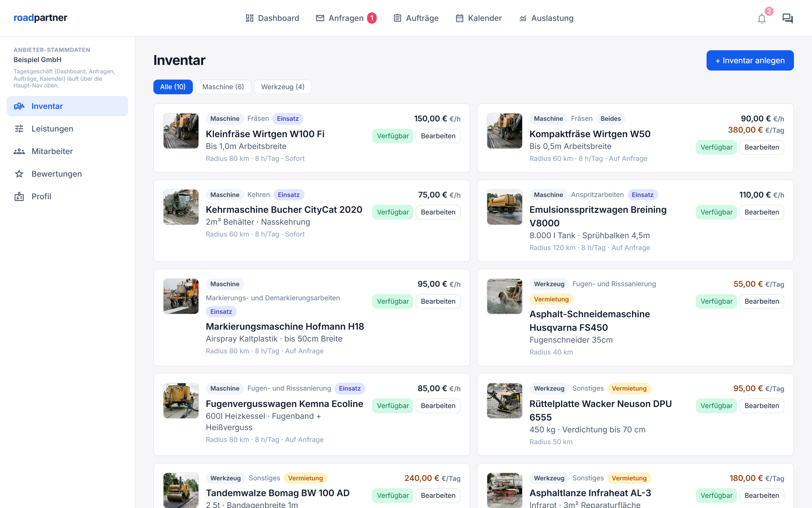Toggle Verfügbar status of Emulsionsspritzwagen Breining
Viewport: 812px width, 508px height.
click(x=716, y=212)
